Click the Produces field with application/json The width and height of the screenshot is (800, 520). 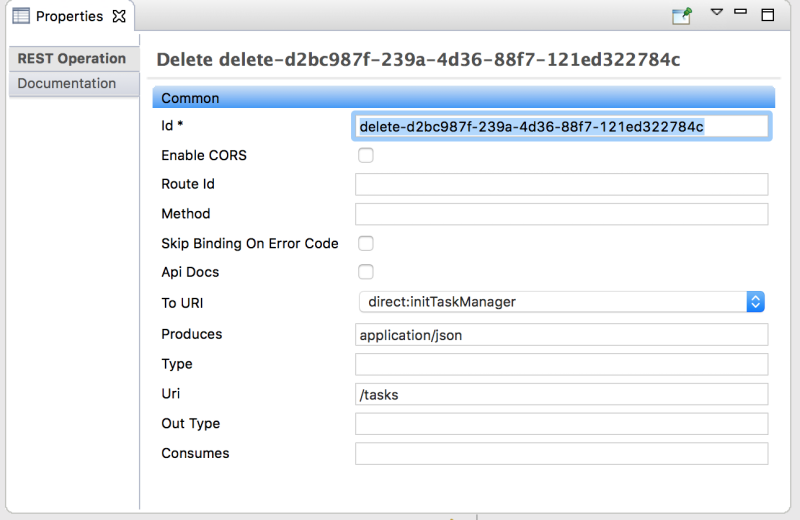point(561,335)
